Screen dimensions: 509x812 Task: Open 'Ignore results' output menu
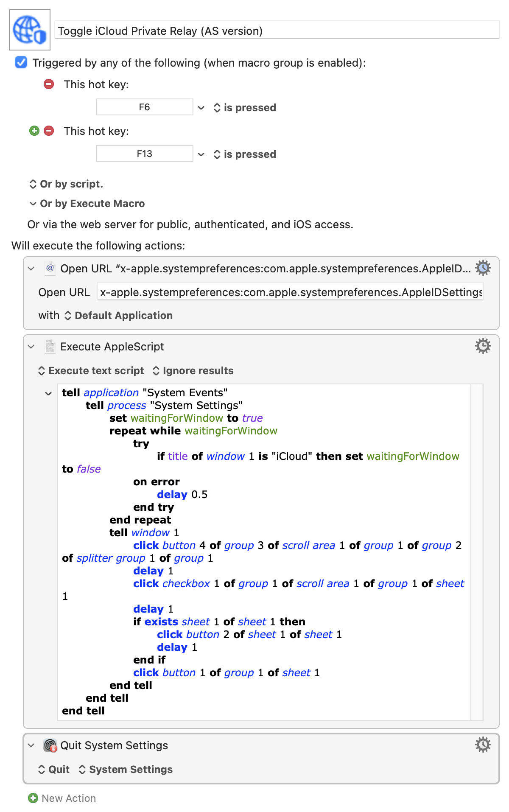click(193, 371)
